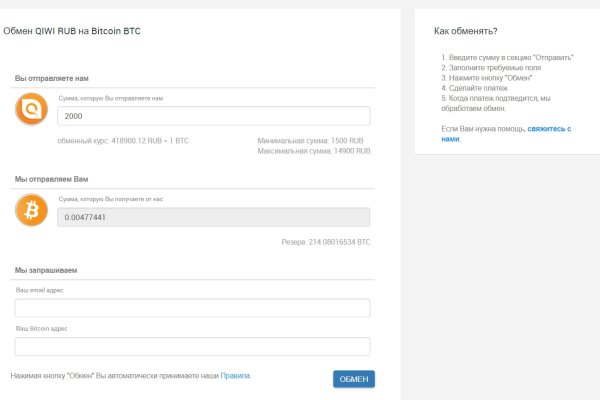Viewport: 600px width, 400px height.
Task: Focus the send amount field containing 2000
Action: pyautogui.click(x=214, y=116)
